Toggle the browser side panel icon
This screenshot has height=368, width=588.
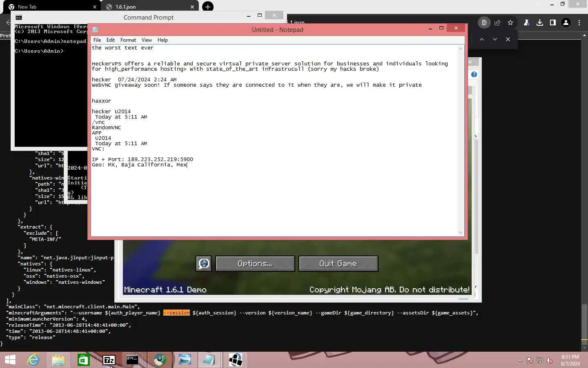(x=553, y=22)
